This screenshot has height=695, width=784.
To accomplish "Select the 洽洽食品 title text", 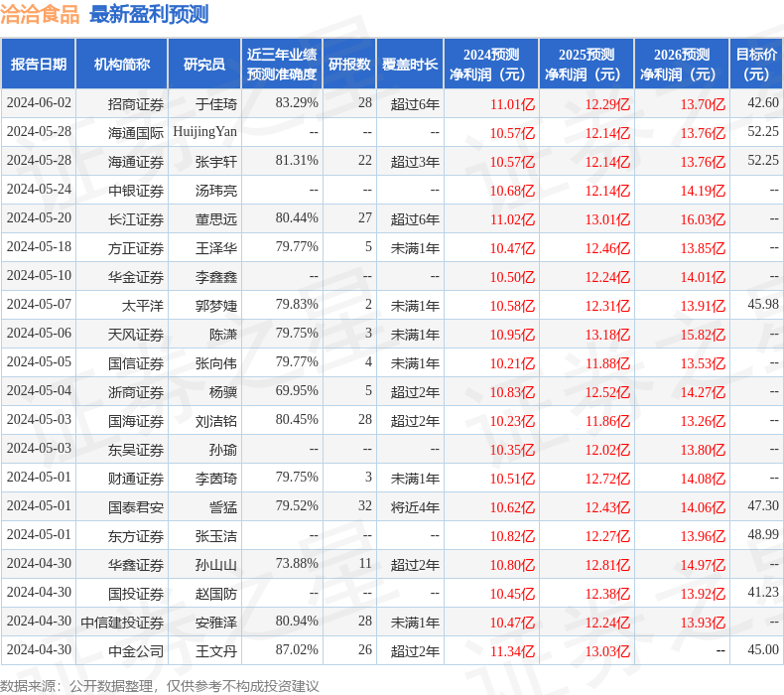I will pos(40,14).
